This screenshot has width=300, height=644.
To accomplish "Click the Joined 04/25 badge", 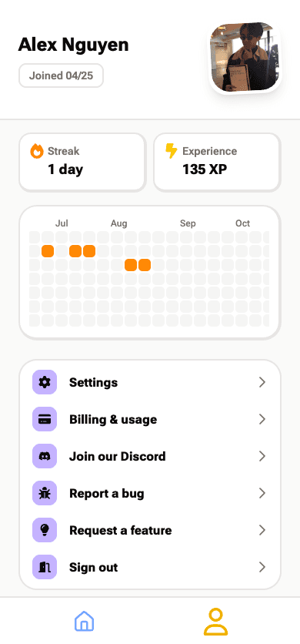I will [61, 75].
